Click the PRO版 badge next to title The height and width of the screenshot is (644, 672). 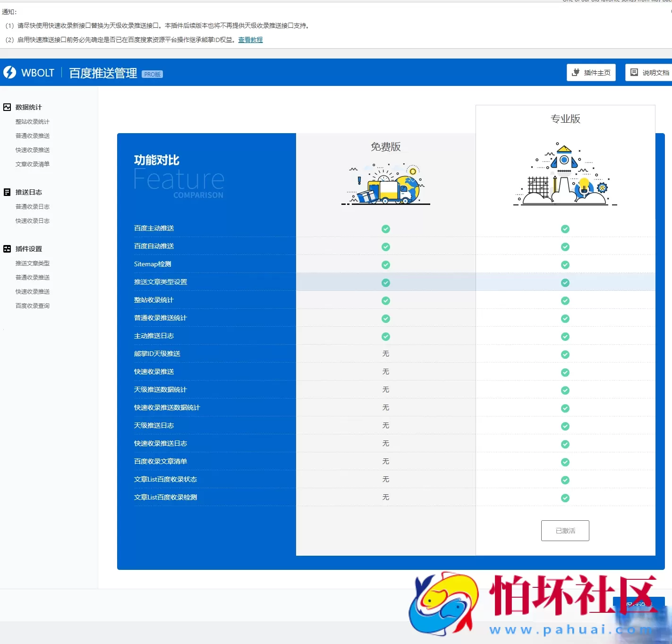(x=152, y=74)
